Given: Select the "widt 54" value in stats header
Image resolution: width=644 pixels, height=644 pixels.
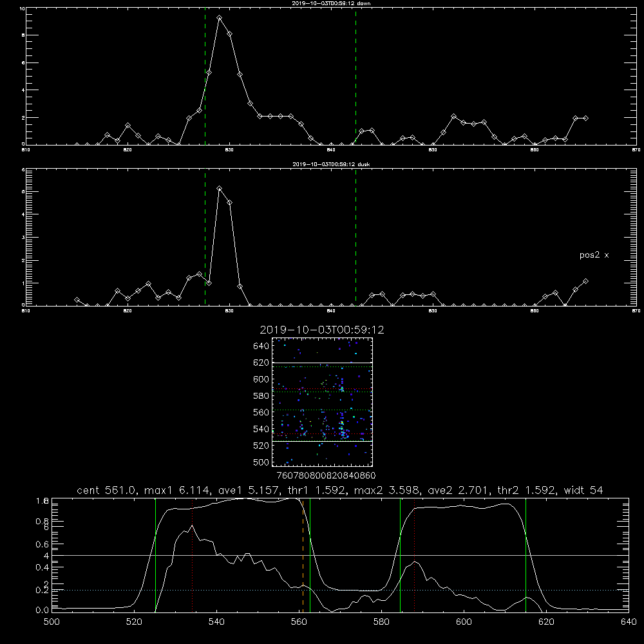Looking at the screenshot, I should click(583, 490).
